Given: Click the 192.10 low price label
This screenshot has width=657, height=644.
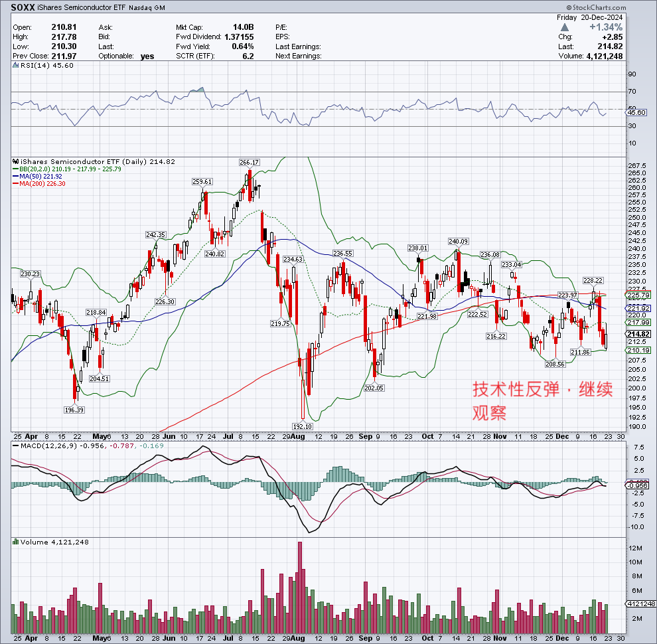Looking at the screenshot, I should click(x=303, y=426).
